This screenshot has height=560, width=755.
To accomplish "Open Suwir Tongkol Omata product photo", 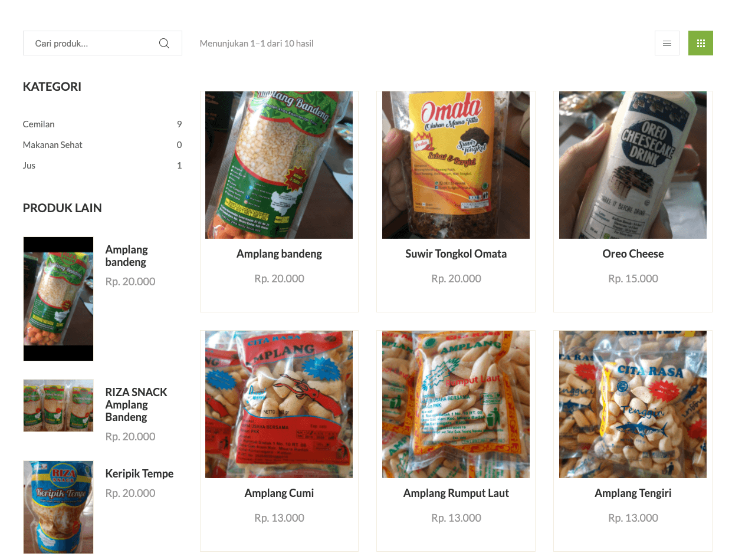I will (x=456, y=165).
